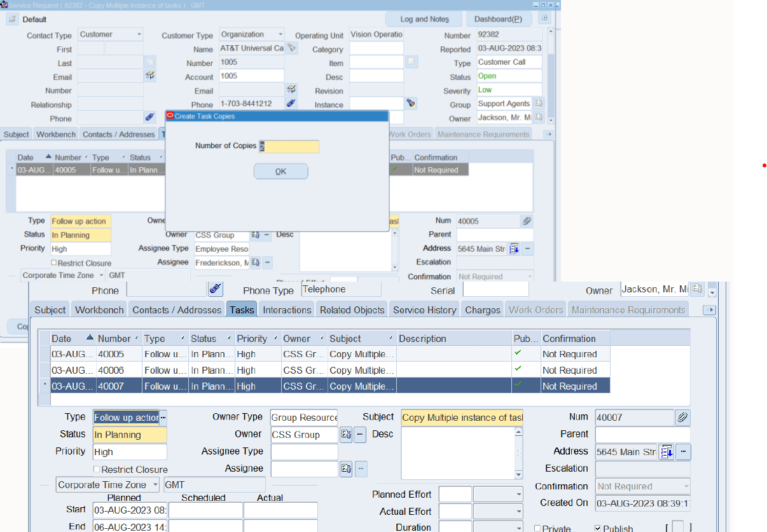Click Severity field showing Low

(509, 90)
